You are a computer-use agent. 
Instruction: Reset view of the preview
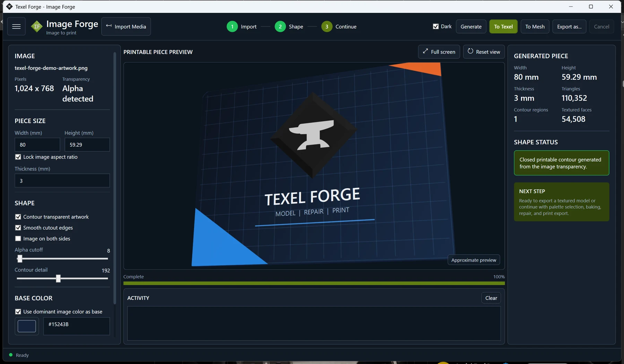coord(484,52)
